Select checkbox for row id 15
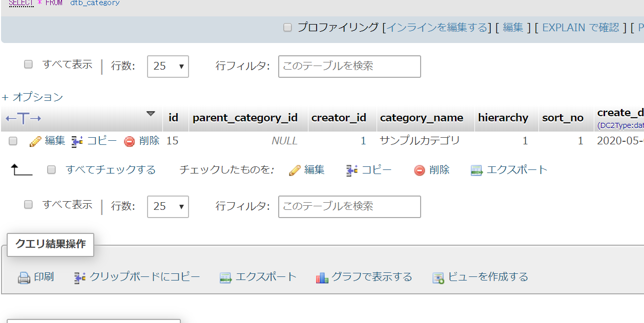Viewport: 644px width, 323px height. pos(13,141)
